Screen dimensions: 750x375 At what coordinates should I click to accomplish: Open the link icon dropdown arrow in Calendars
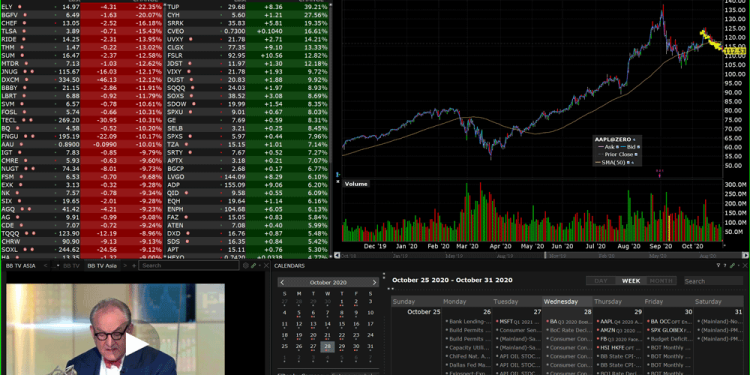[739, 265]
